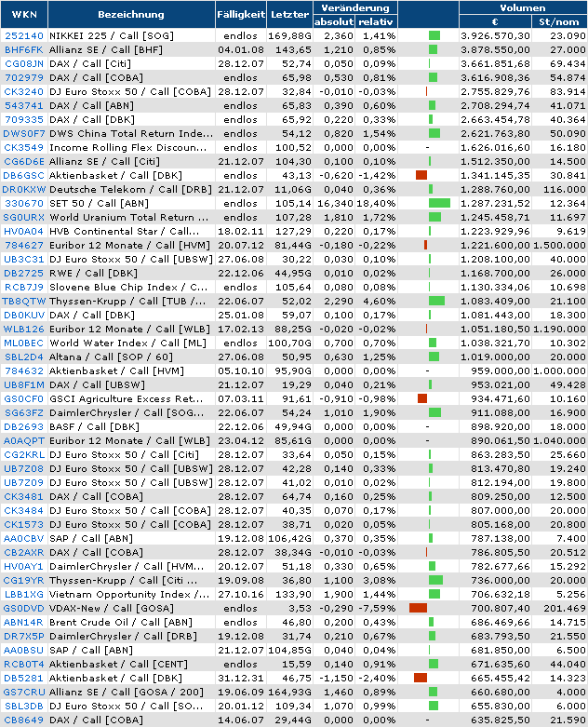Select WKN 543741
588x727 pixels.
tap(23, 105)
